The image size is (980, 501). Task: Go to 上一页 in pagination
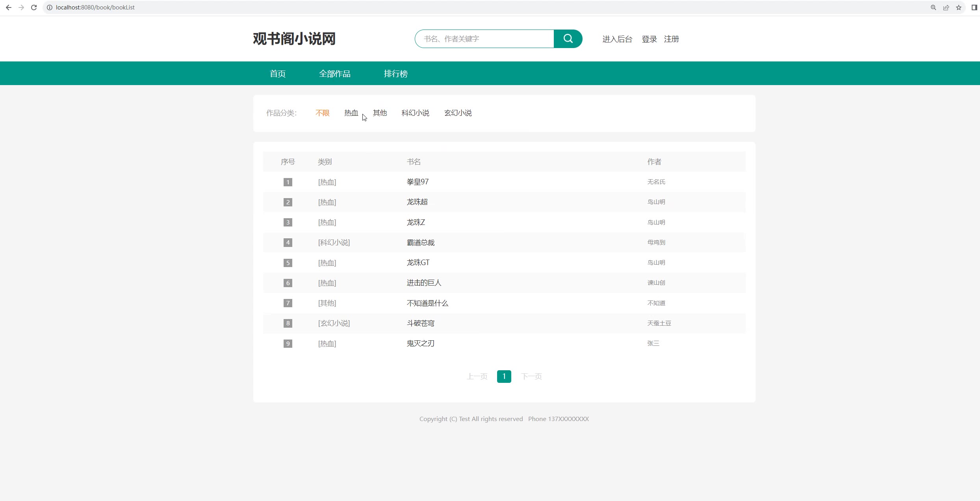click(x=477, y=377)
